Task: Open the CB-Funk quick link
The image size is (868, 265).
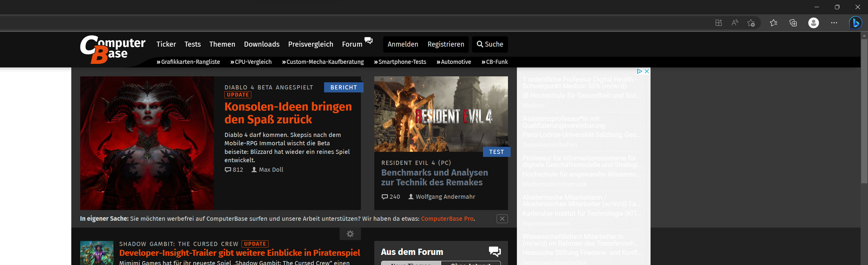Action: coord(494,62)
